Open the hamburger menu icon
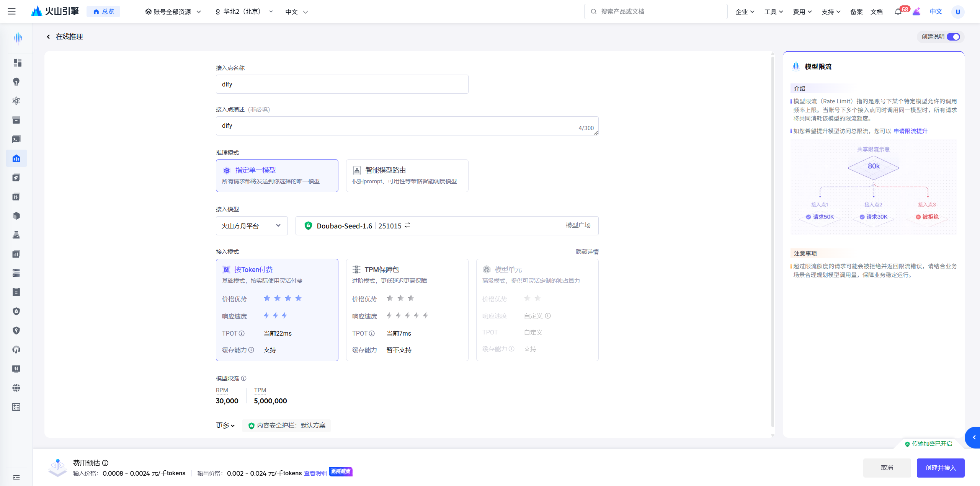This screenshot has width=980, height=486. (12, 11)
